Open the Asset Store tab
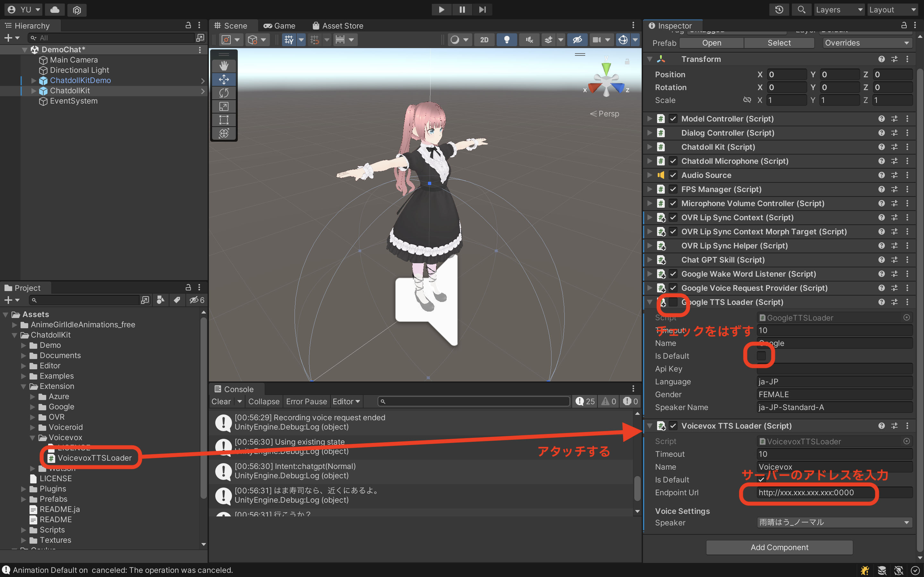This screenshot has width=924, height=577. (338, 26)
